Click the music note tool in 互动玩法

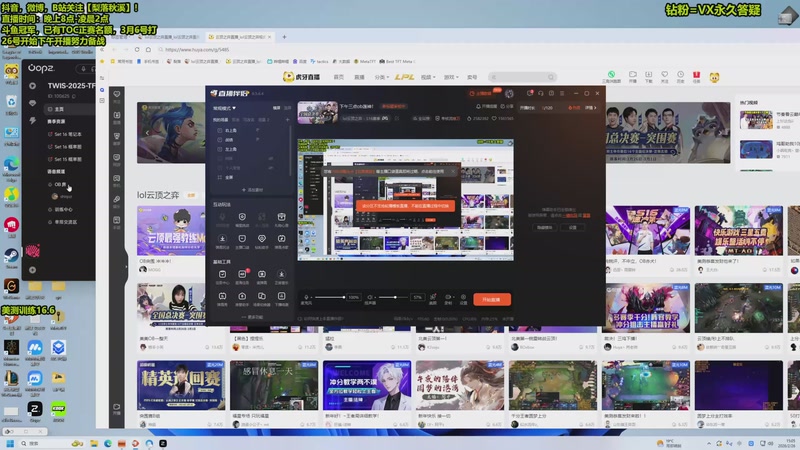281,239
